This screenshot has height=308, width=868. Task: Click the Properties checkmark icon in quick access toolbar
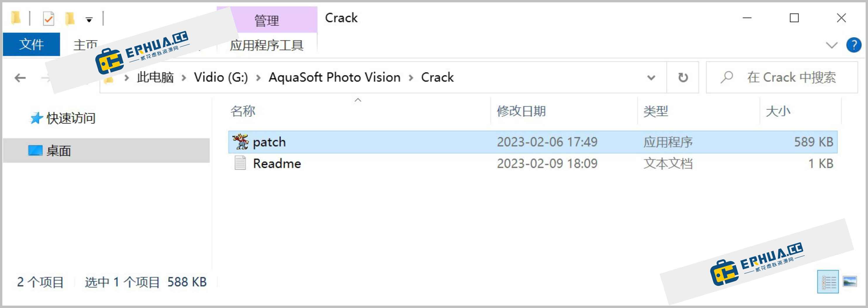tap(48, 18)
